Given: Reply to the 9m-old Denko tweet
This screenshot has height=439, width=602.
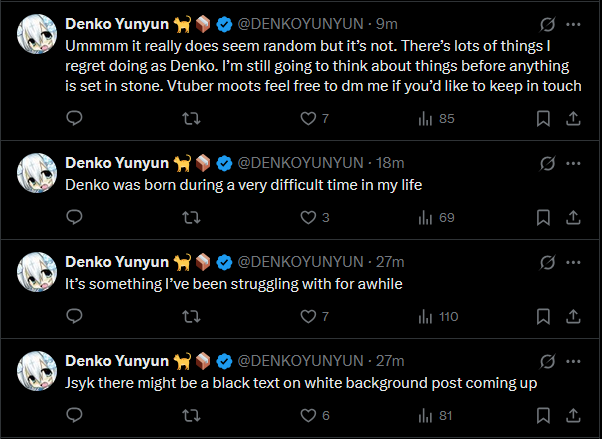Looking at the screenshot, I should [74, 119].
